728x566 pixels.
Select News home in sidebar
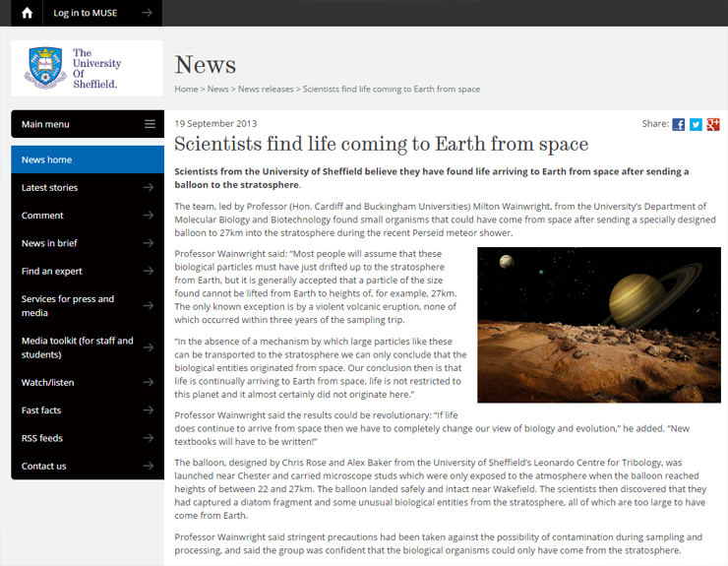pos(47,159)
